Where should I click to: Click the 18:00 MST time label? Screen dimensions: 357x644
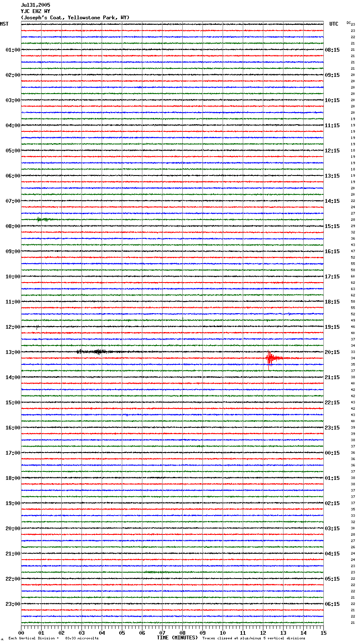(x=13, y=478)
